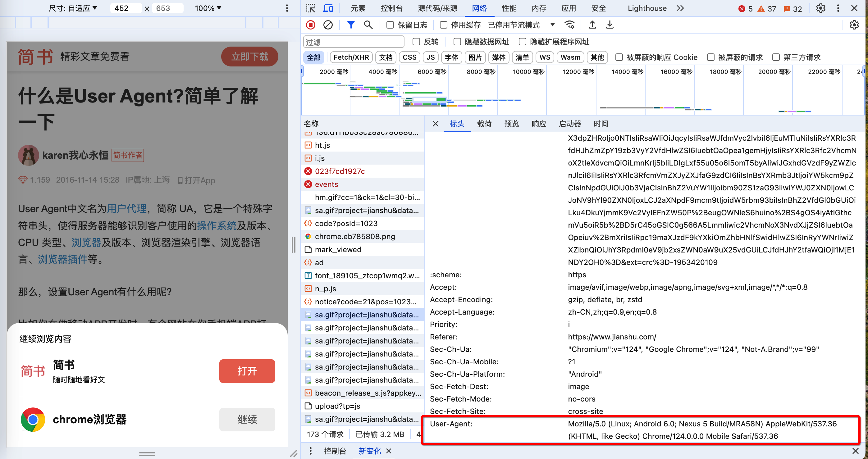Filter requests by JS type

click(431, 57)
